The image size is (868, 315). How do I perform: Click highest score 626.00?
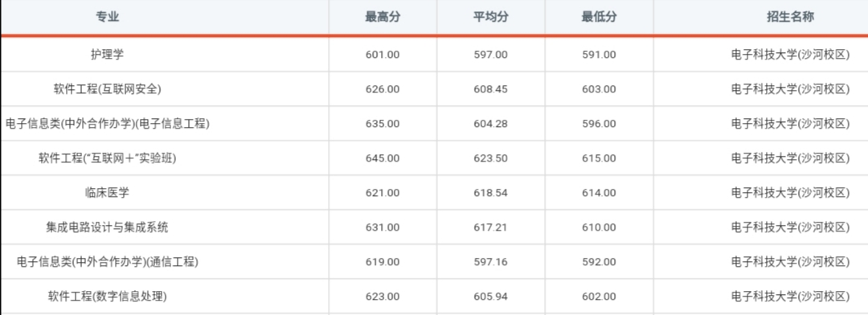[x=382, y=90]
